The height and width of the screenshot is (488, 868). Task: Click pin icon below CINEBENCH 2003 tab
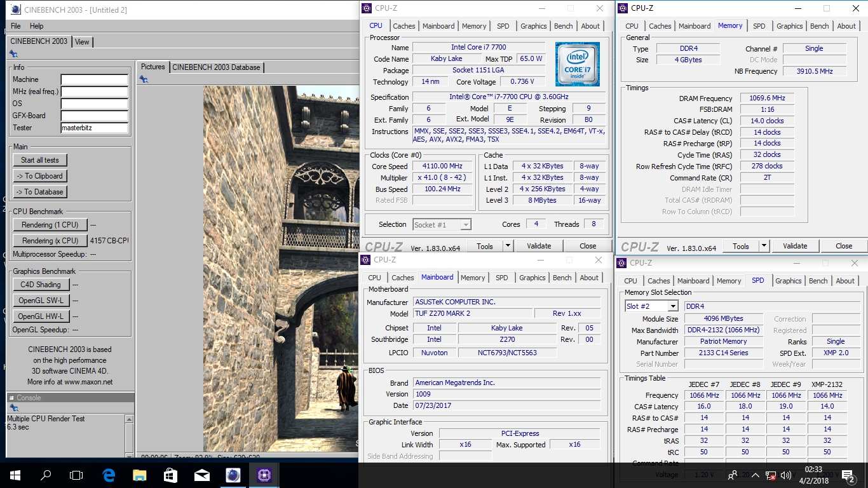(13, 53)
